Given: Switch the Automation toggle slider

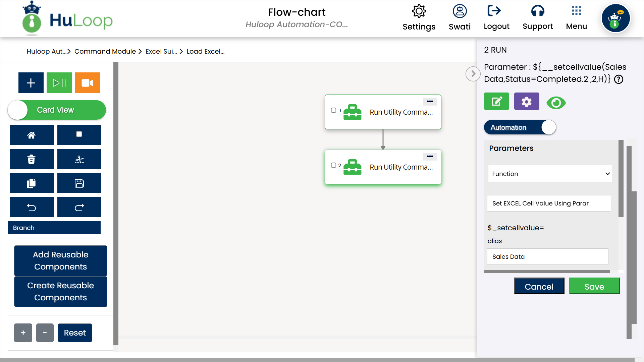Looking at the screenshot, I should pos(520,127).
